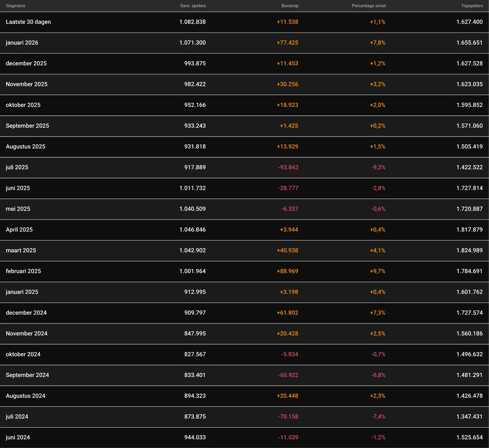Select the juni 2024 row label
Screen dimensions: 489x448
pyautogui.click(x=18, y=438)
